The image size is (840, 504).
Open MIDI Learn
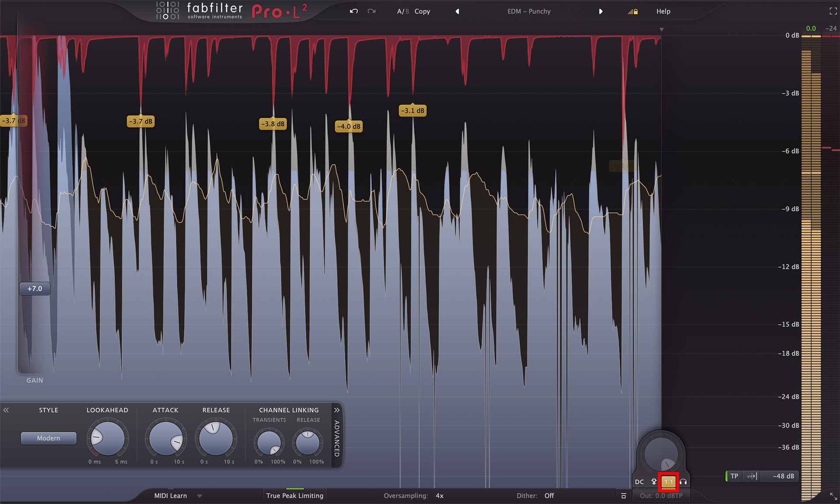point(171,496)
